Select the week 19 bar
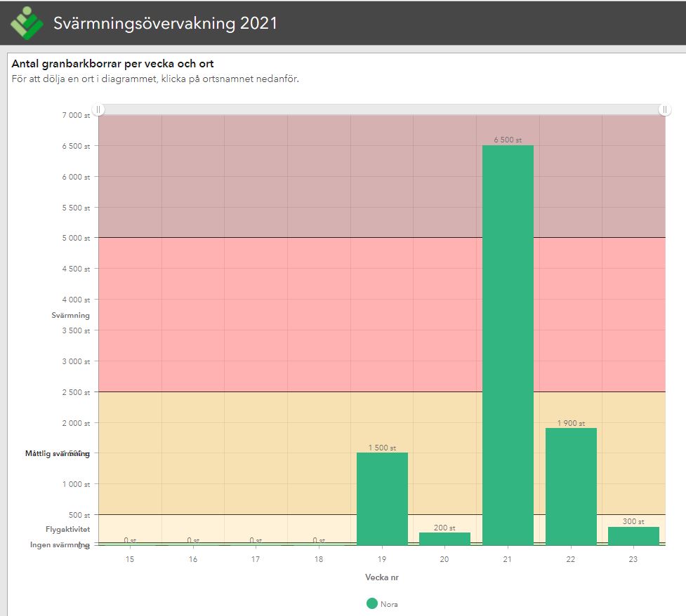686x616 pixels. click(382, 499)
